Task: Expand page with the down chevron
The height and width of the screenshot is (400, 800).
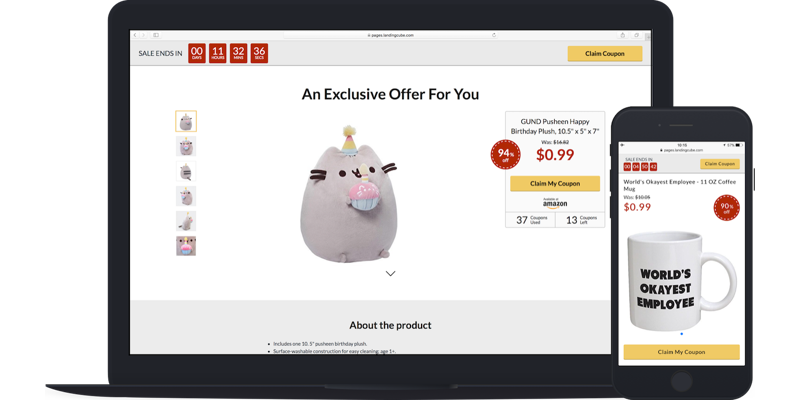Action: (x=390, y=273)
